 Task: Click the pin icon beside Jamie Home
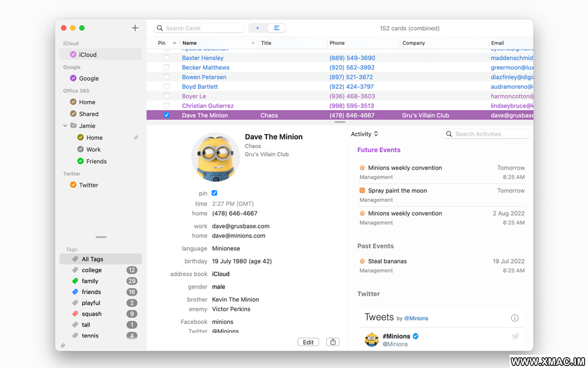[136, 138]
